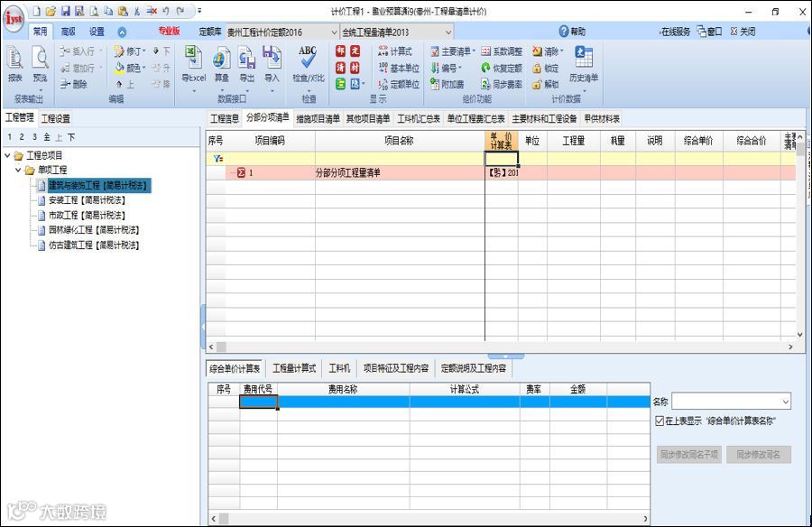Click the Save disk icon in quick toolbar
This screenshot has height=527, width=812.
[65, 11]
